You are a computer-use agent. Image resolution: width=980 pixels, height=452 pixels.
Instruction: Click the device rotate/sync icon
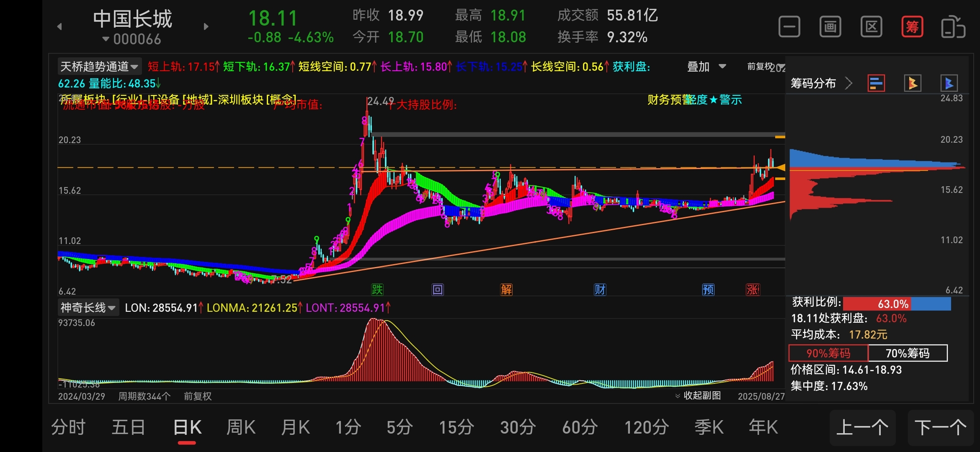pos(953,27)
